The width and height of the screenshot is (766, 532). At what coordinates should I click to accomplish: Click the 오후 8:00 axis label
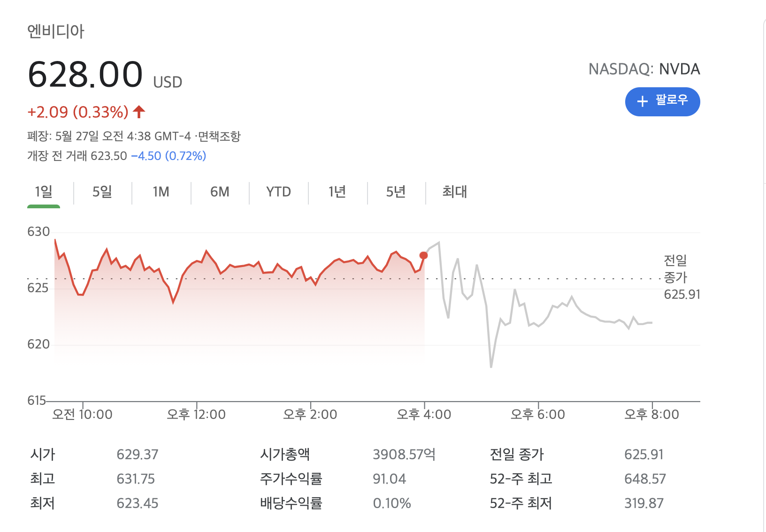coord(651,414)
